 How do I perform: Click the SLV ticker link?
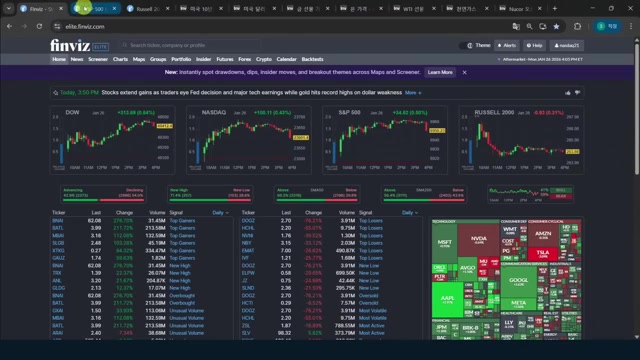(x=246, y=333)
